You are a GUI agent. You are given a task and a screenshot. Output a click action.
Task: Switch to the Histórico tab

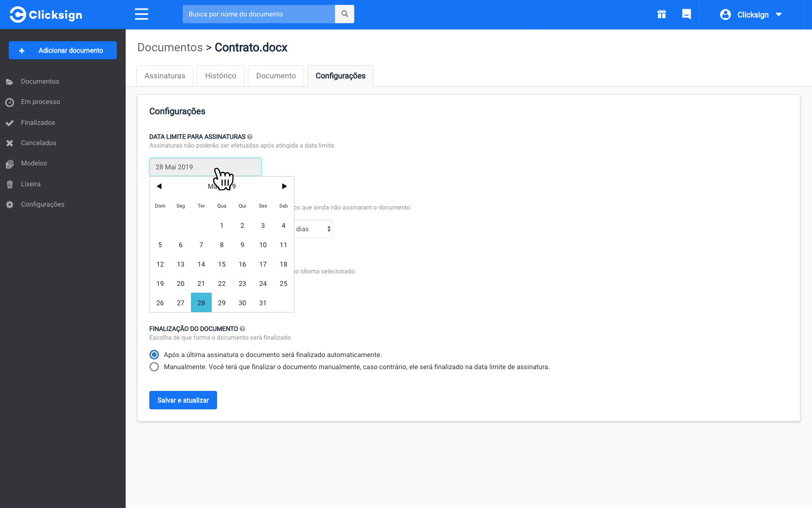[x=220, y=76]
